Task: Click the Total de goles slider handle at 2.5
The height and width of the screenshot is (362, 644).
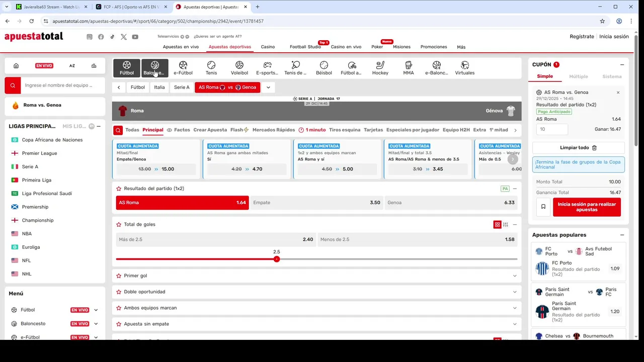Action: tap(277, 259)
